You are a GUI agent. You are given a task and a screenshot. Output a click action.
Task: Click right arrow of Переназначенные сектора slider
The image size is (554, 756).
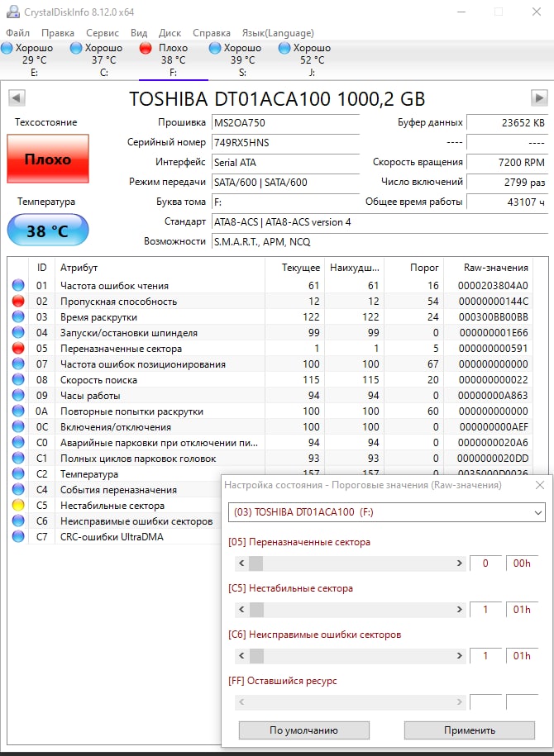[x=460, y=563]
